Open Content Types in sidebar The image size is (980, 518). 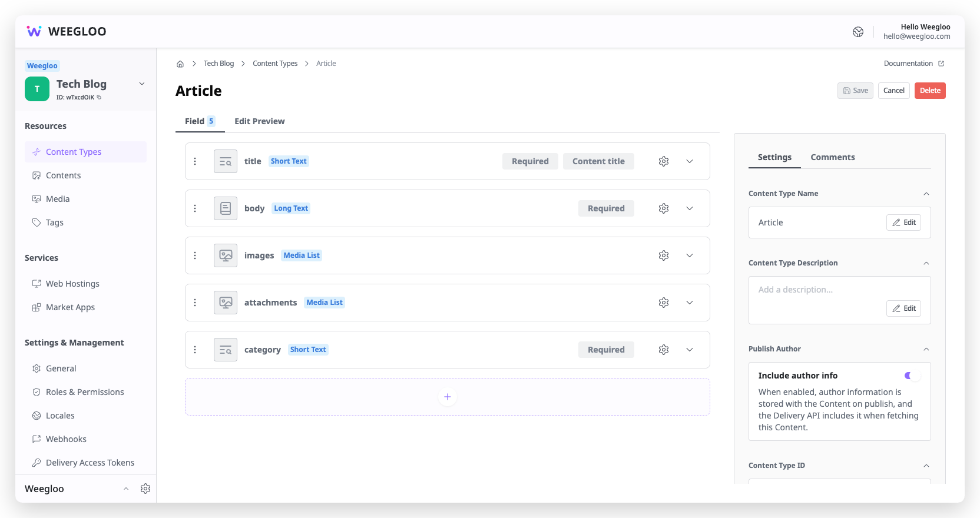[85, 152]
